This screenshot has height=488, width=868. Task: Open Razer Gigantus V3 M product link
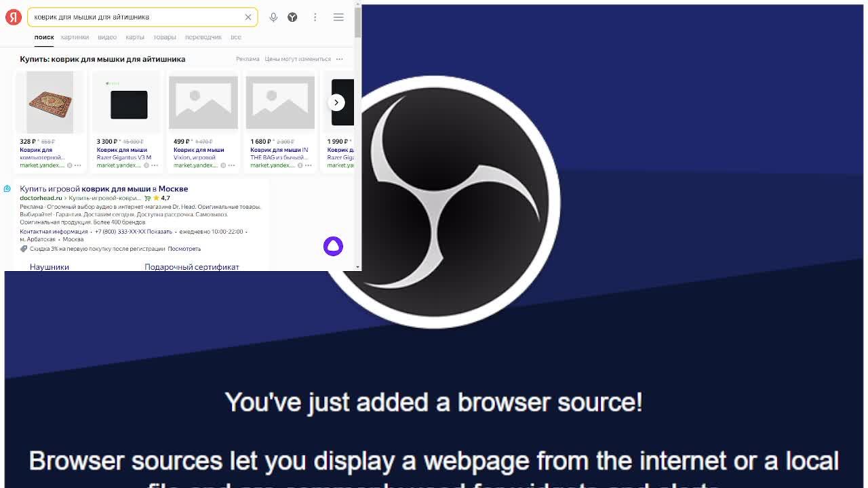click(124, 154)
